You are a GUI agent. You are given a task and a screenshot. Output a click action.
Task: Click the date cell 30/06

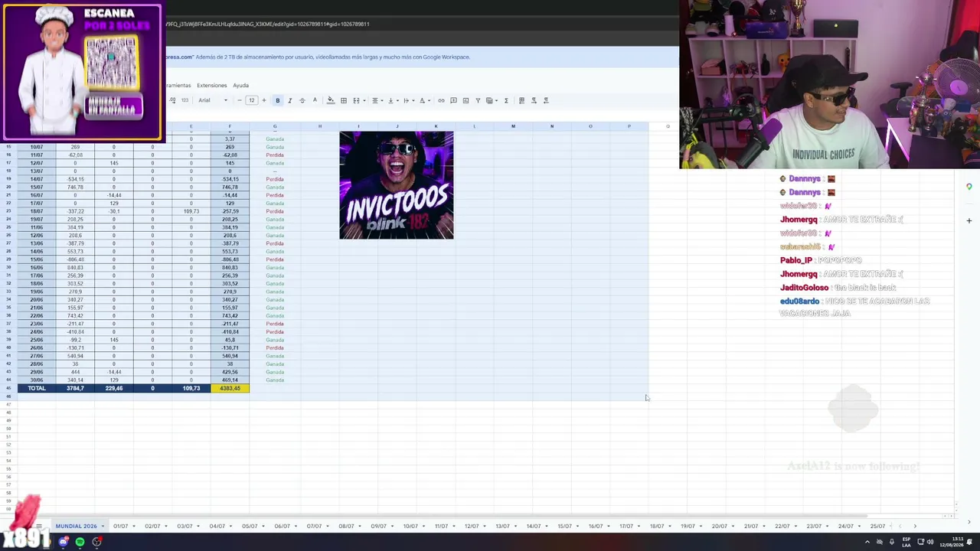37,380
